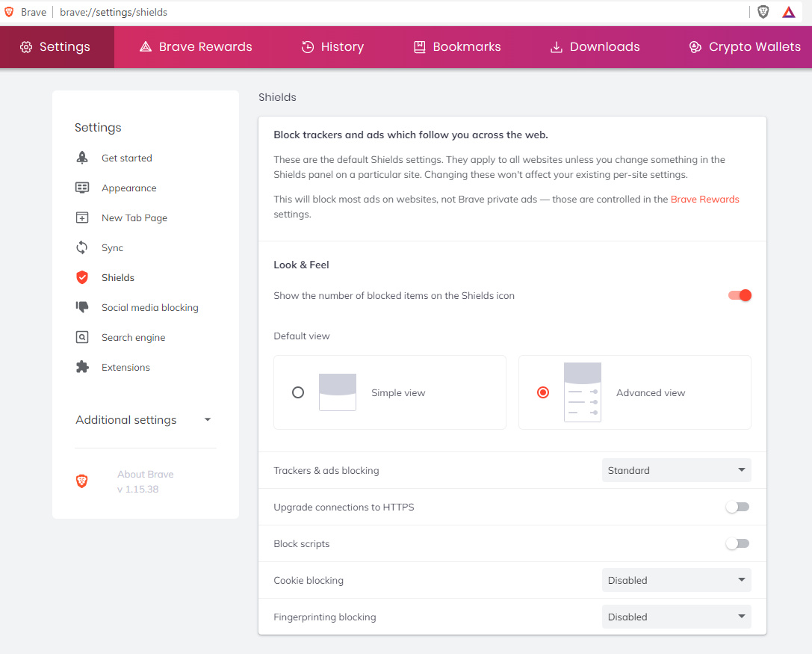Click the Simple view label
812x654 pixels.
tap(398, 393)
